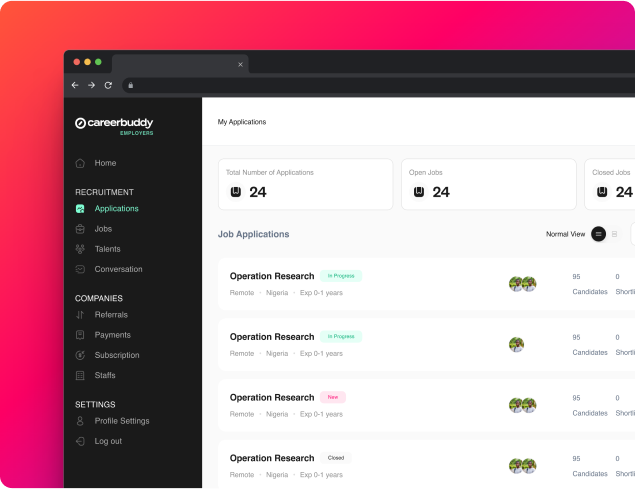Screen dimensions: 635x489
Task: Click the Payments receipt icon
Action: click(x=80, y=335)
